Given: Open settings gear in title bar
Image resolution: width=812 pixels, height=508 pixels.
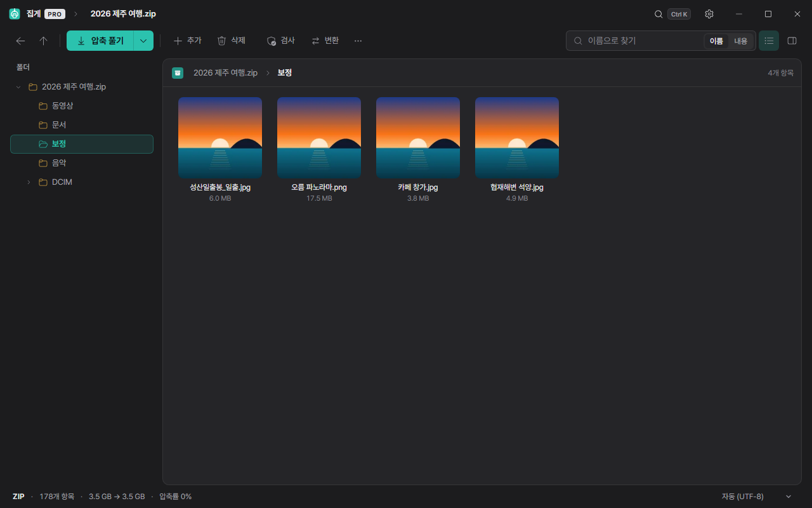Looking at the screenshot, I should pos(709,14).
